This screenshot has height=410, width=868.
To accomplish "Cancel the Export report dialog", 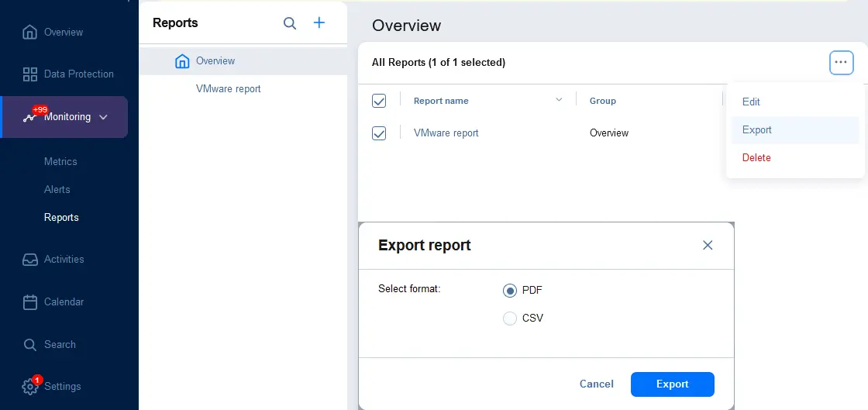I will (x=596, y=384).
